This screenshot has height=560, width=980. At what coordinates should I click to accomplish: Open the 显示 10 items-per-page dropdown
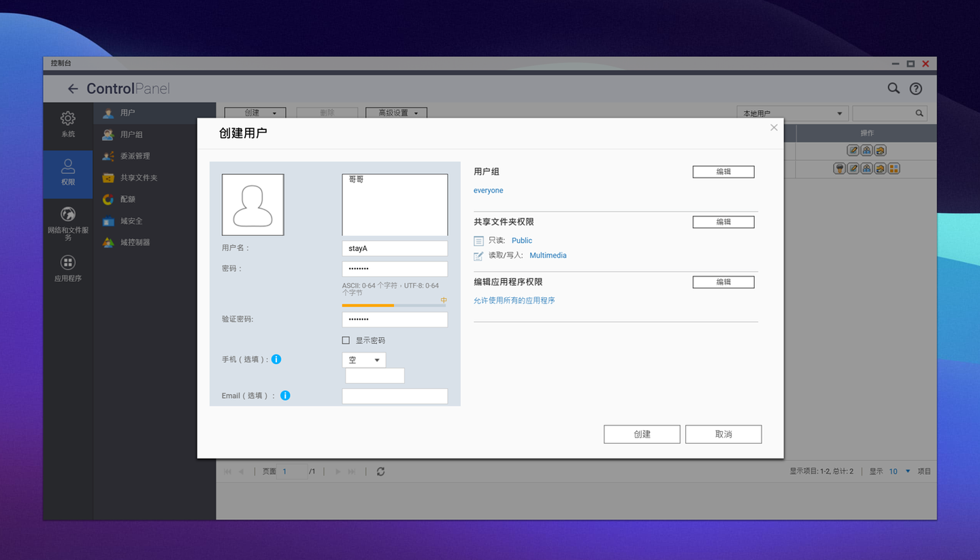point(899,472)
